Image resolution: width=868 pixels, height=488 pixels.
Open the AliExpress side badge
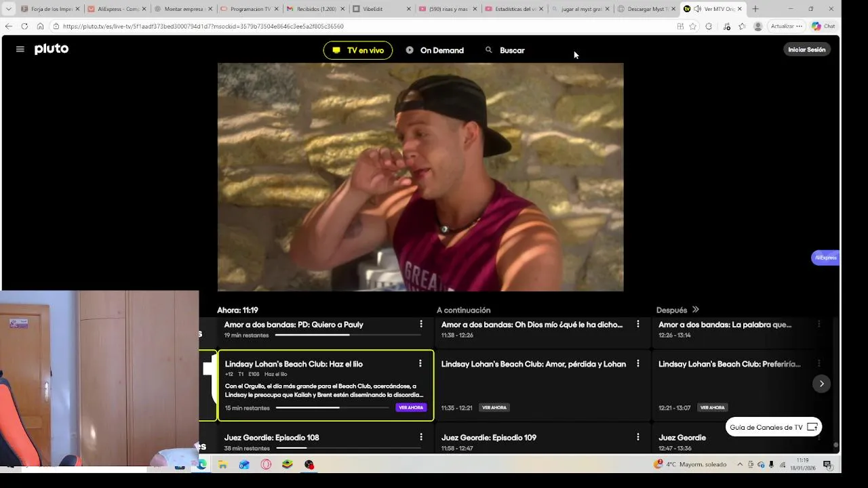pyautogui.click(x=825, y=258)
